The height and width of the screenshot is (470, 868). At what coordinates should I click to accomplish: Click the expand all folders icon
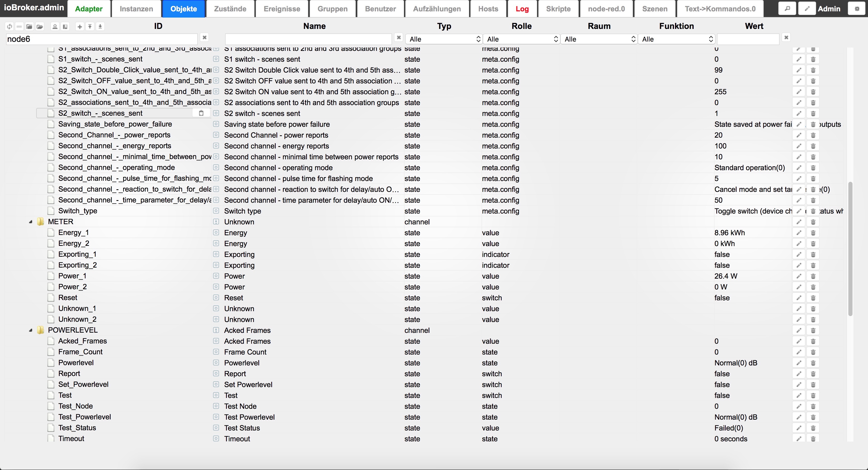pos(40,27)
